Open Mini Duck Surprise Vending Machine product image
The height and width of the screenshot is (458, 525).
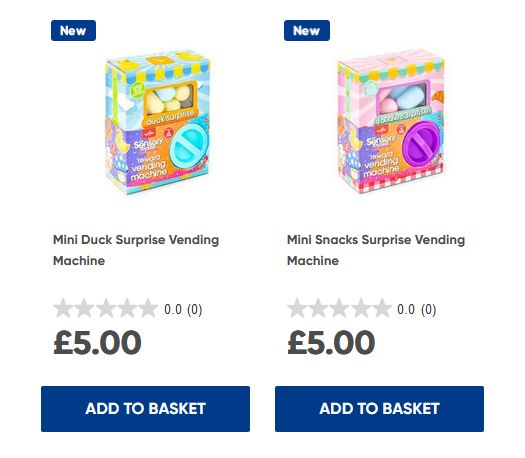click(x=157, y=123)
